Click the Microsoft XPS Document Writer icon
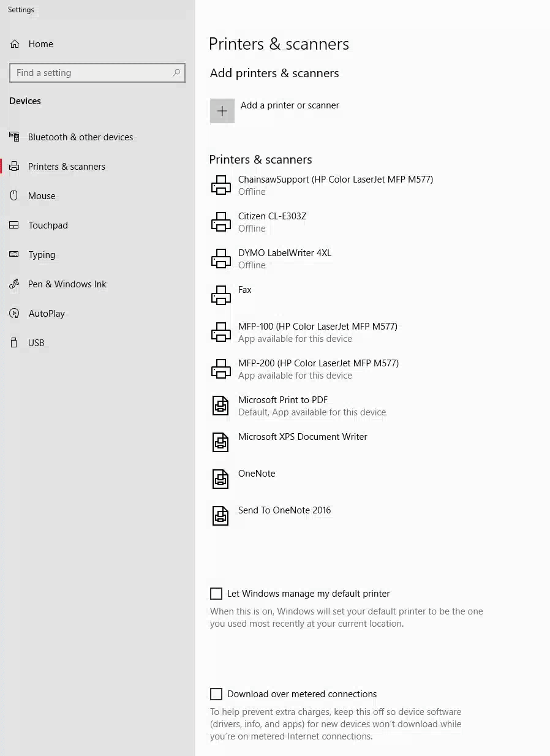Viewport: 550px width, 756px height. (x=220, y=442)
